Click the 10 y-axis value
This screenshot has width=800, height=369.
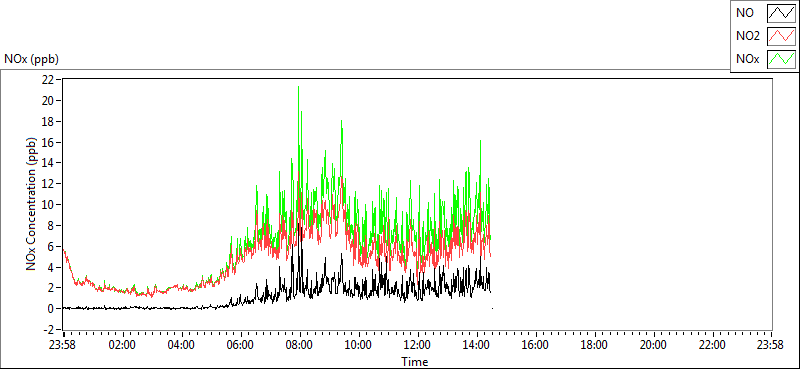tap(48, 204)
